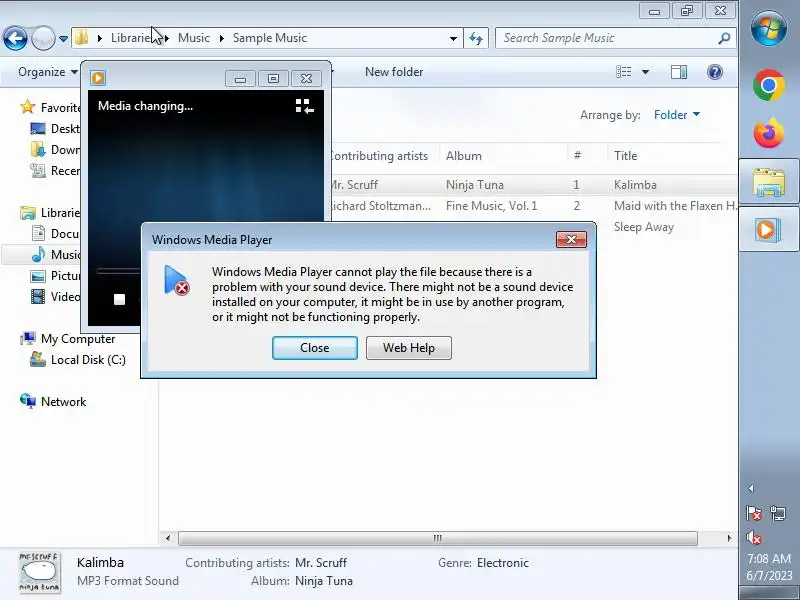
Task: Click the folder icon in the address bar
Action: point(82,37)
